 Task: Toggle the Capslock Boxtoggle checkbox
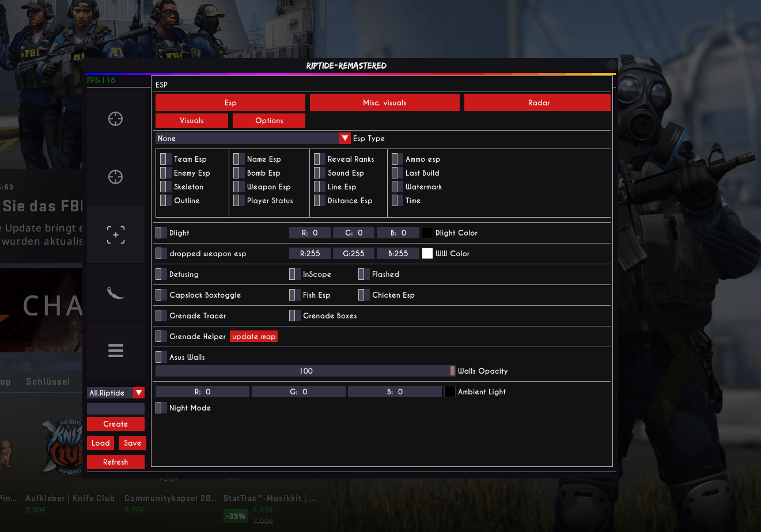[x=161, y=295]
